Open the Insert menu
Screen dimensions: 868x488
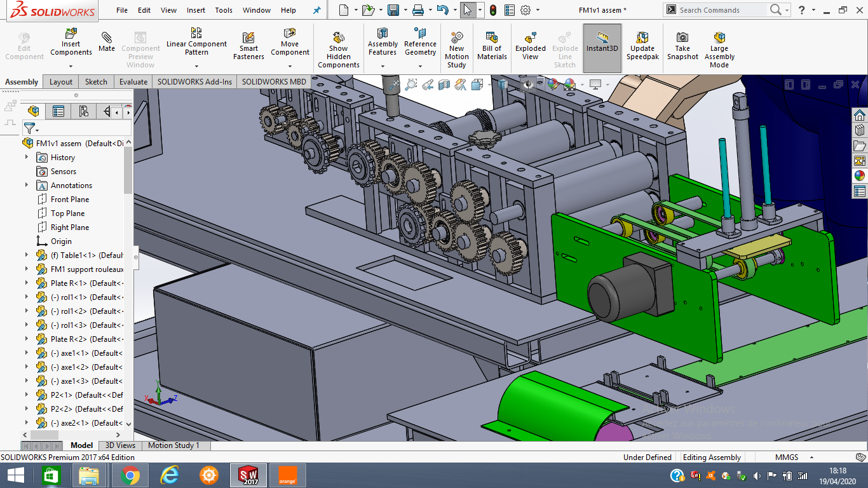[196, 10]
